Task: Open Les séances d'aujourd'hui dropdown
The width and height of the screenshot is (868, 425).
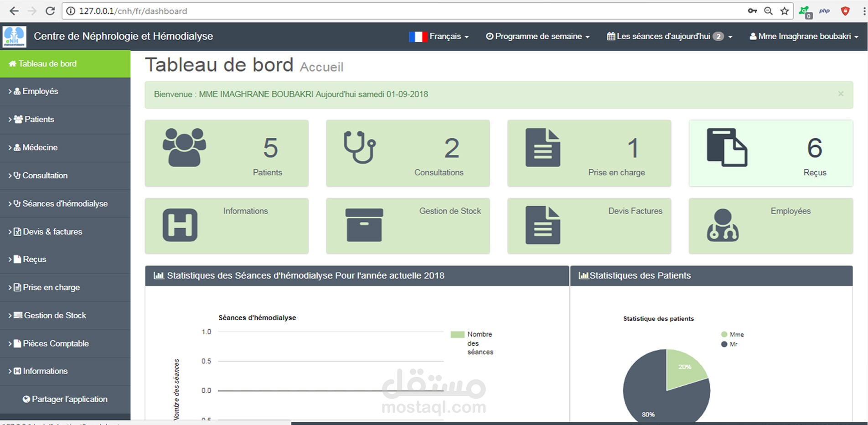Action: 670,36
